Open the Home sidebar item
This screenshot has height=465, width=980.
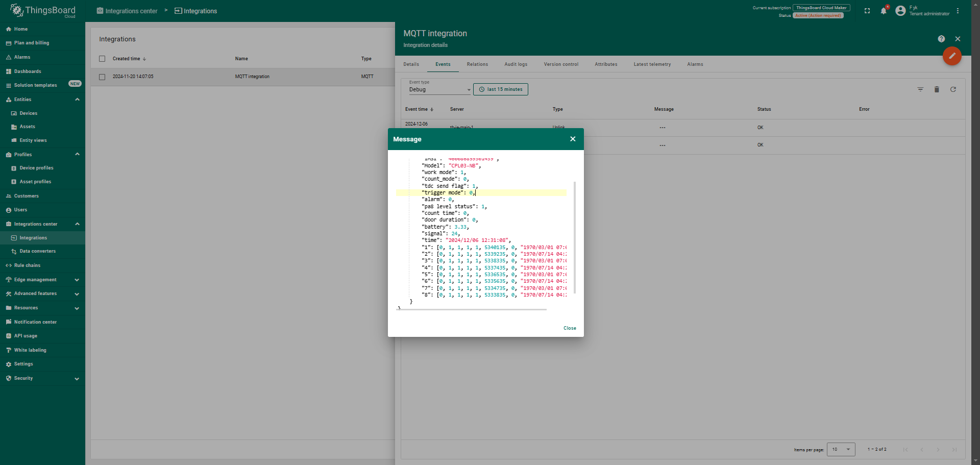click(42, 29)
